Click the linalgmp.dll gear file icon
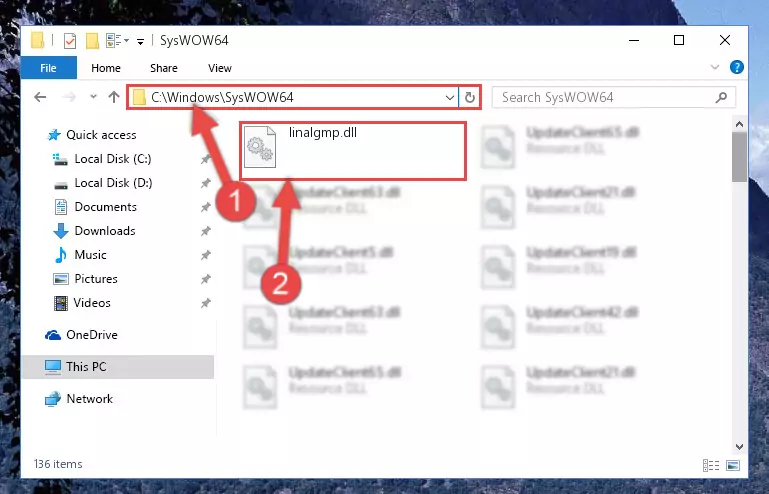769x494 pixels. (260, 147)
